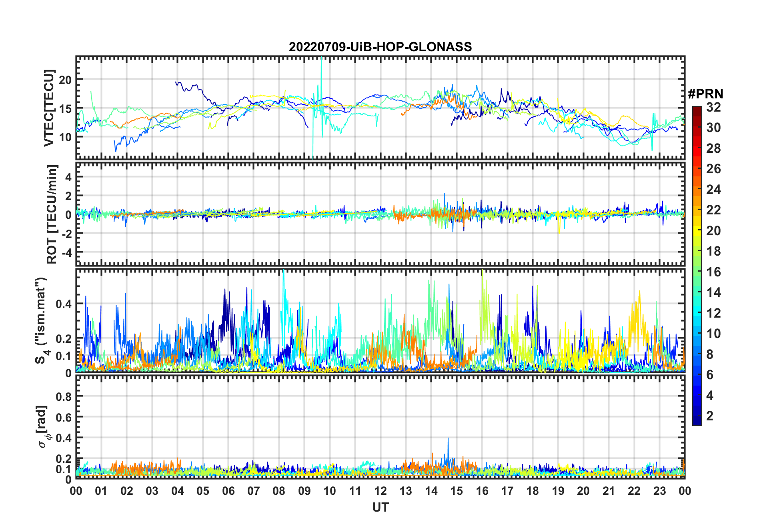Click the S4 scintillation plot panel
Viewport: 761px width, 532px height.
(x=380, y=320)
